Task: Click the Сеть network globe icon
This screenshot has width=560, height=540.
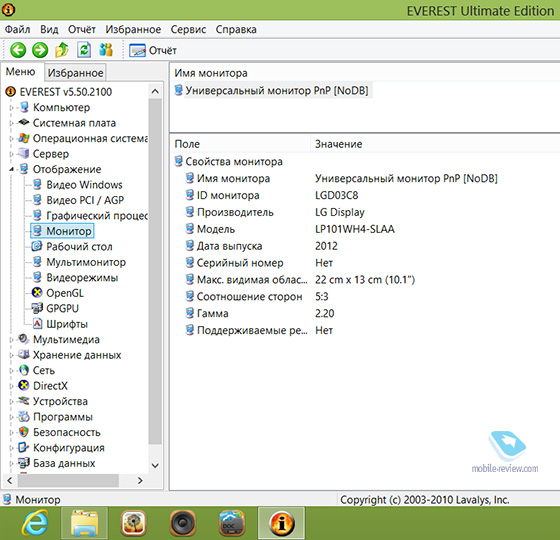Action: coord(24,370)
